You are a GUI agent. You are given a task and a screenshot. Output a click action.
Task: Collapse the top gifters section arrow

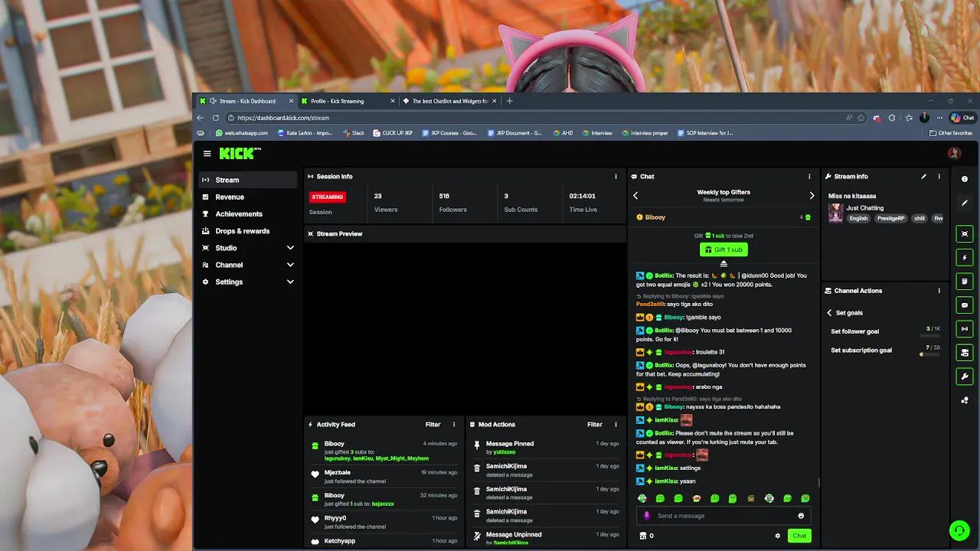(724, 264)
